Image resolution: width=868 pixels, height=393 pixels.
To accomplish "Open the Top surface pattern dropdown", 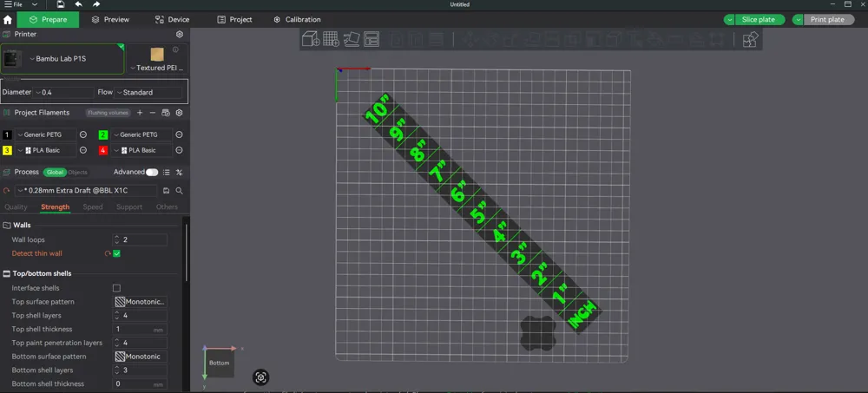I will click(140, 302).
